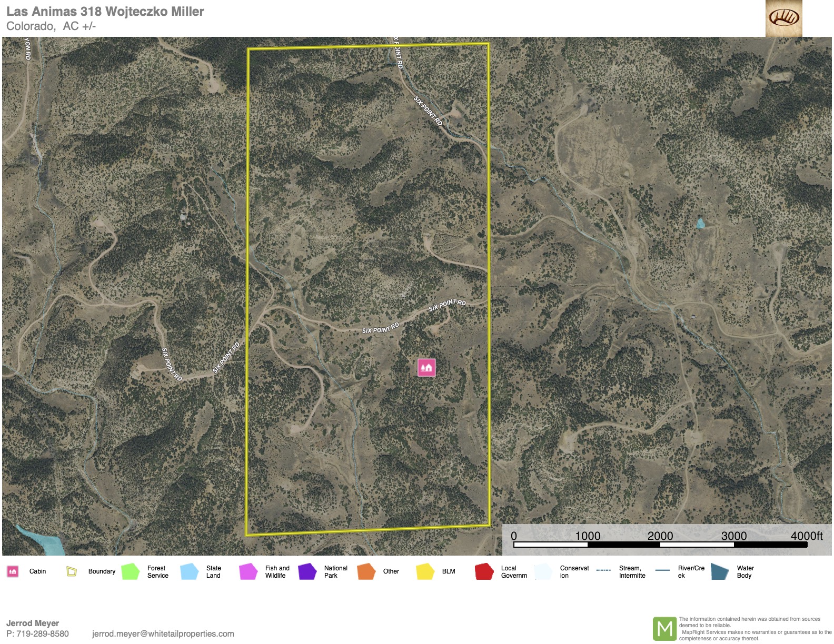
Task: Click the Las Animas 318 Wojteczko Miller title
Action: click(105, 12)
